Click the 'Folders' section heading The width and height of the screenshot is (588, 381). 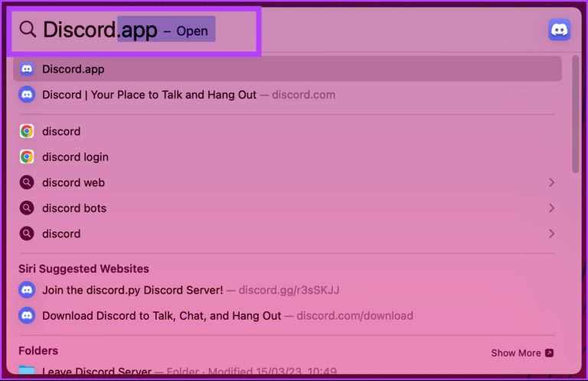38,350
